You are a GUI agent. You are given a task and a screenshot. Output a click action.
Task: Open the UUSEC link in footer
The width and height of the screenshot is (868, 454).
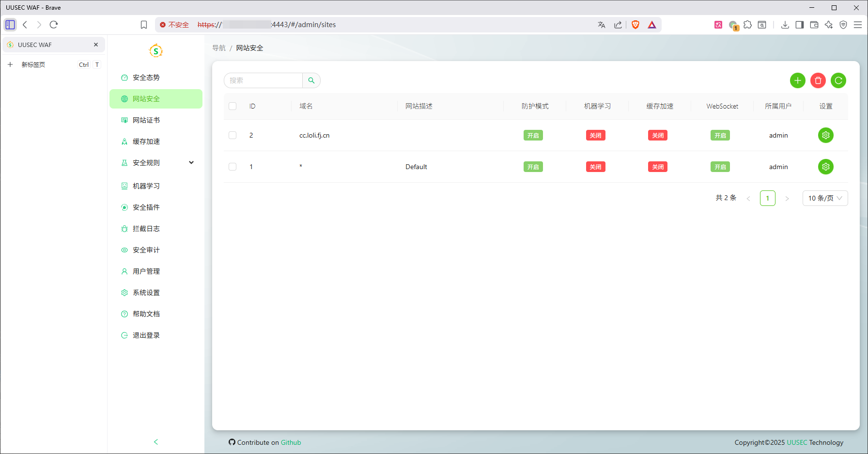(x=797, y=442)
